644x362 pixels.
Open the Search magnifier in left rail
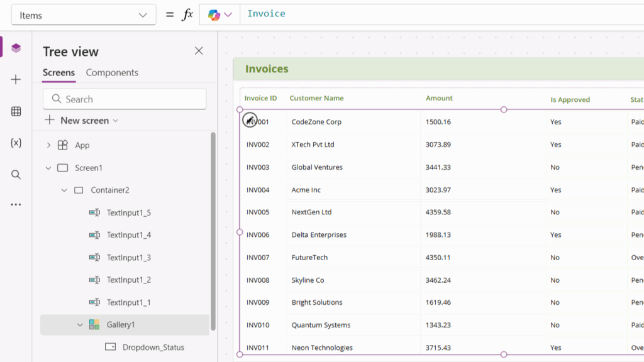(16, 175)
